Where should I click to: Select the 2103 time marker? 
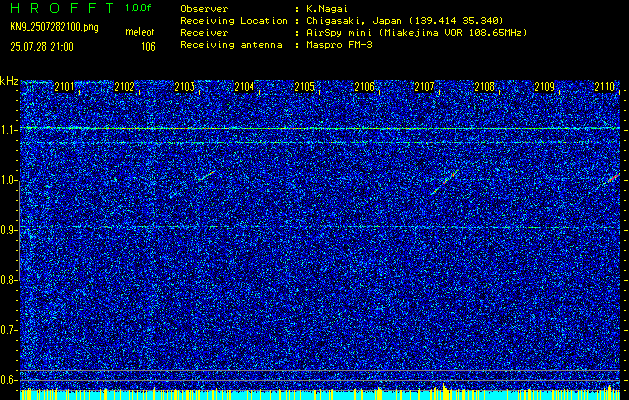(185, 87)
